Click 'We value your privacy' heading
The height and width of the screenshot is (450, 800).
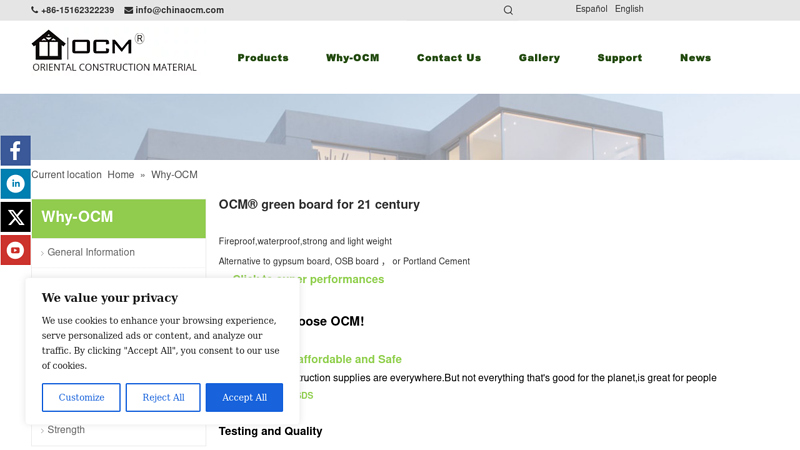pyautogui.click(x=110, y=297)
